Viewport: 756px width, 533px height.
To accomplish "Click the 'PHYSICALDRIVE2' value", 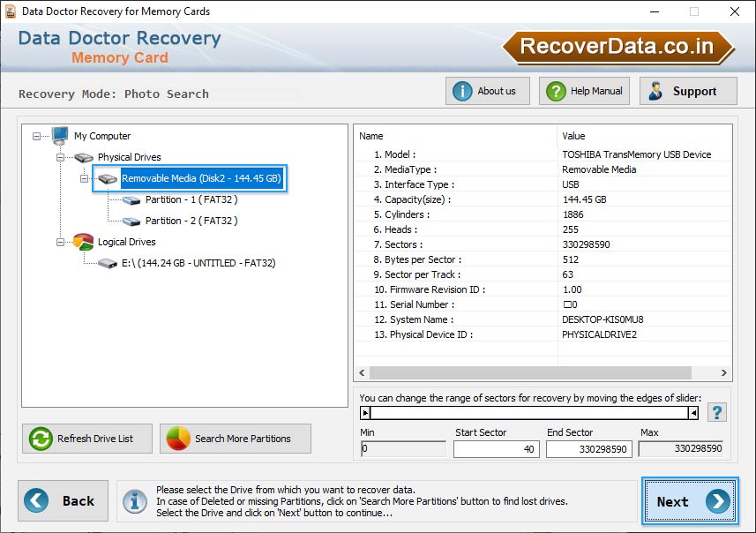I will click(x=599, y=334).
